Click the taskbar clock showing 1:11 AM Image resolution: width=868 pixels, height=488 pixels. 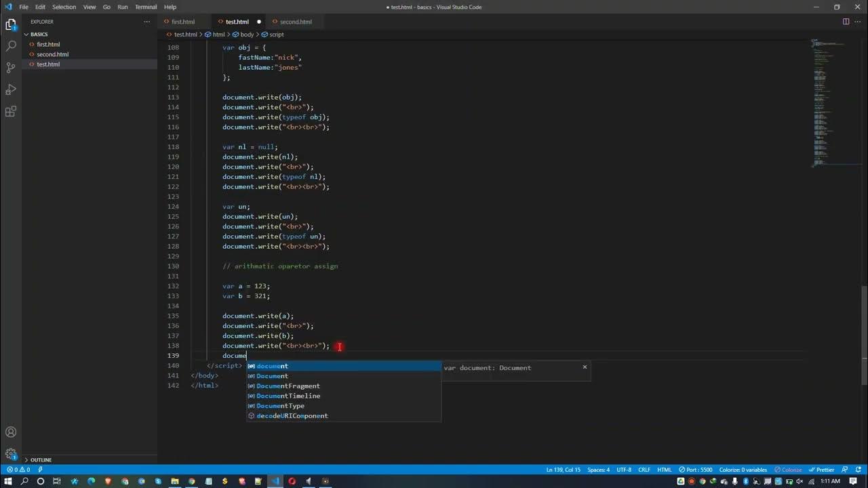pos(830,481)
